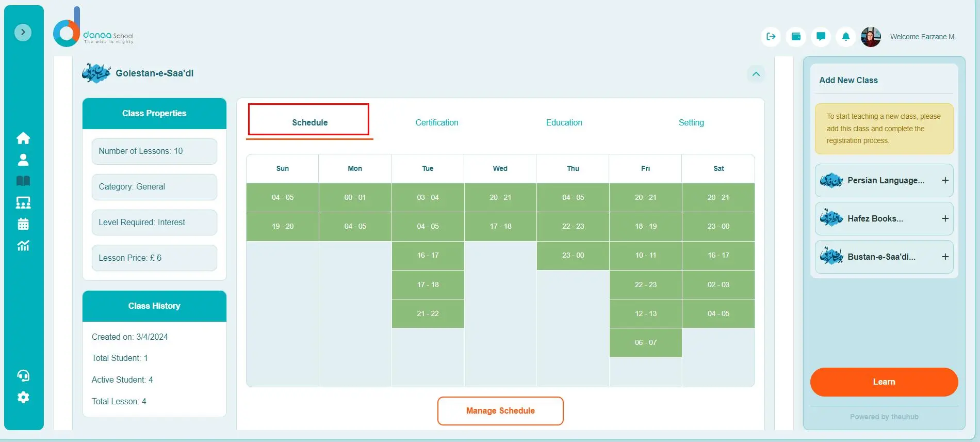
Task: Go to home via sidebar icon
Action: 23,138
